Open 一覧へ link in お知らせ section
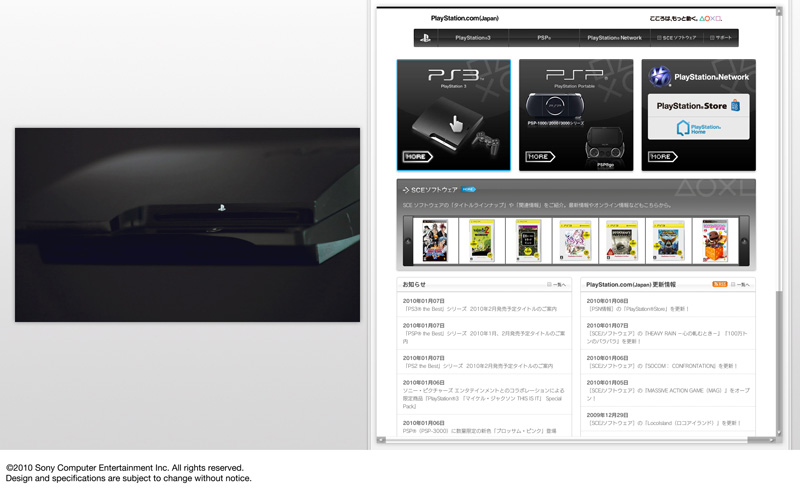 point(557,285)
